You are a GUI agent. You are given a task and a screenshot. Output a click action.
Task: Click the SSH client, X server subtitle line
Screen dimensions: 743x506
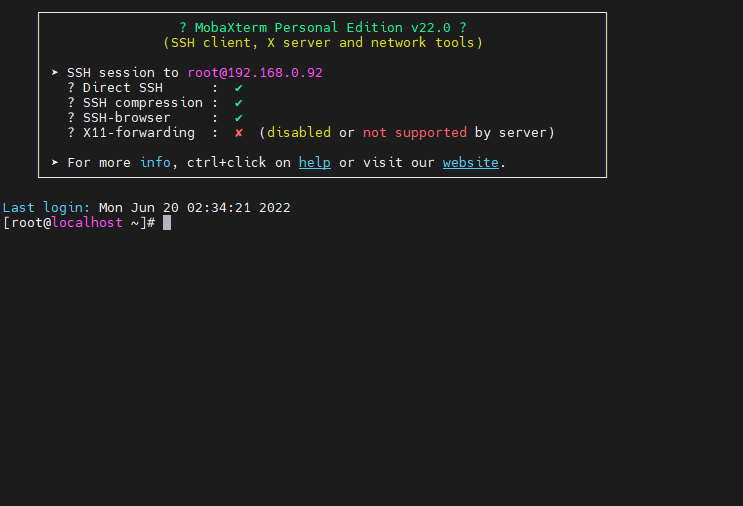tap(323, 43)
